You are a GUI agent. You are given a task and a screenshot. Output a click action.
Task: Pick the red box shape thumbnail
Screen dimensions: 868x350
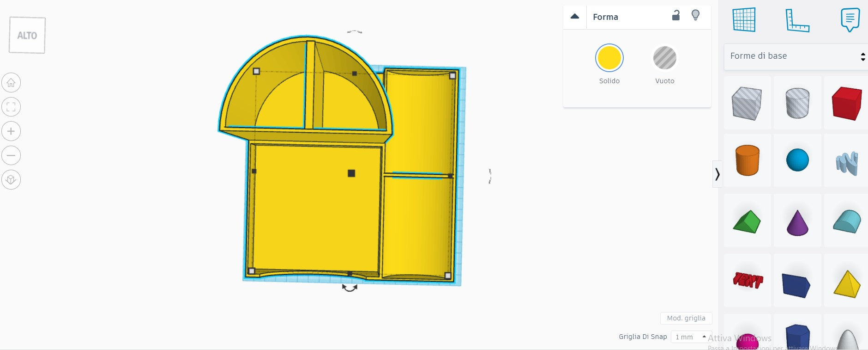846,103
